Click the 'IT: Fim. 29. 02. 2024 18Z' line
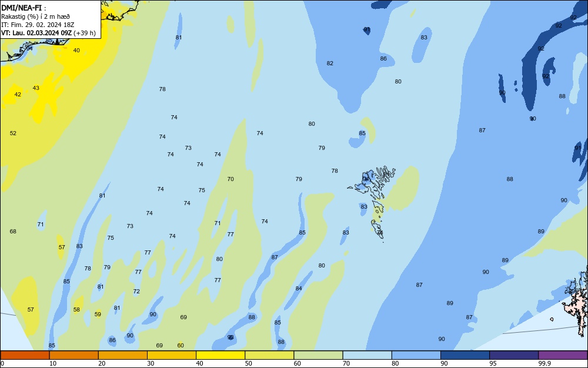The image size is (588, 368). pyautogui.click(x=38, y=25)
